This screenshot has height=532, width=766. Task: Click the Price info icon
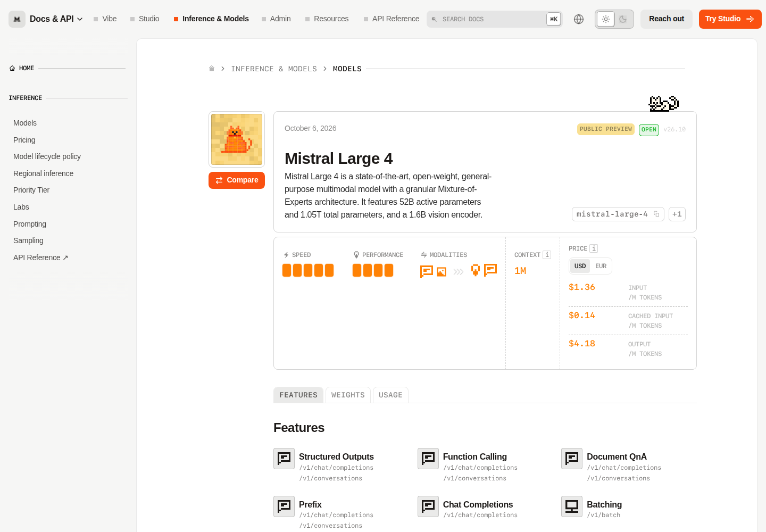[594, 248]
